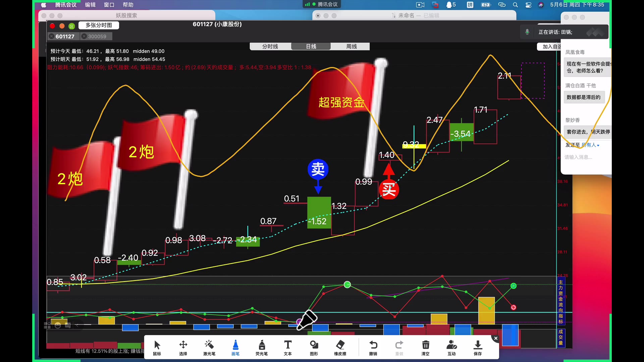Viewport: 644px width, 362px height.
Task: Select the 画笔 pen tool
Action: [x=235, y=348]
